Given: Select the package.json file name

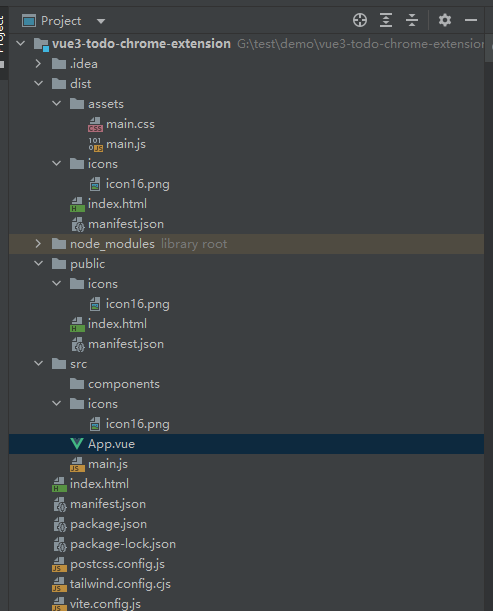Looking at the screenshot, I should [109, 524].
